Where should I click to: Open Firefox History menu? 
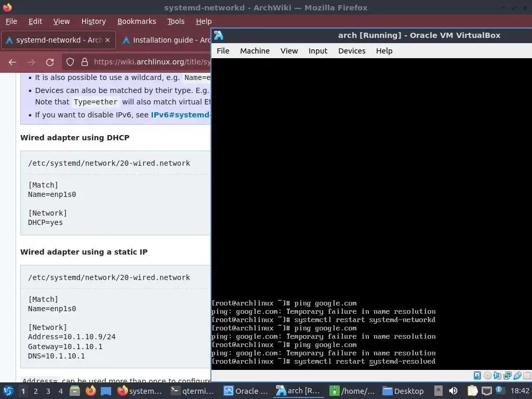pyautogui.click(x=94, y=21)
